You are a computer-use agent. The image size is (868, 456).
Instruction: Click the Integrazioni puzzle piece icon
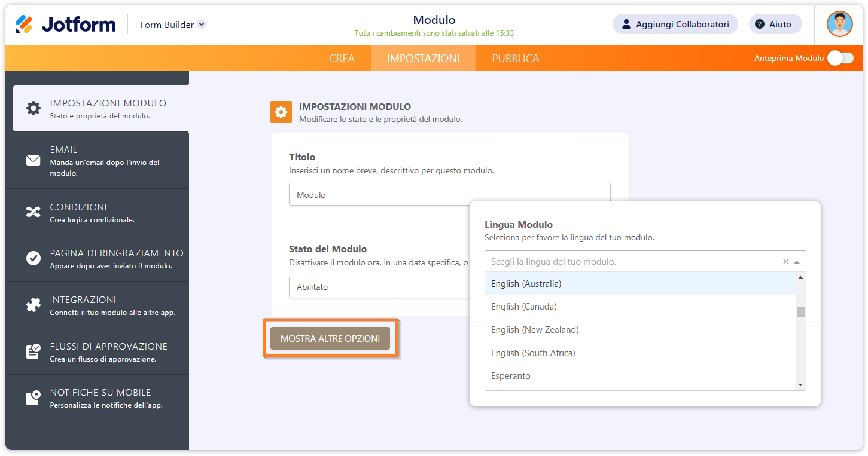(33, 305)
